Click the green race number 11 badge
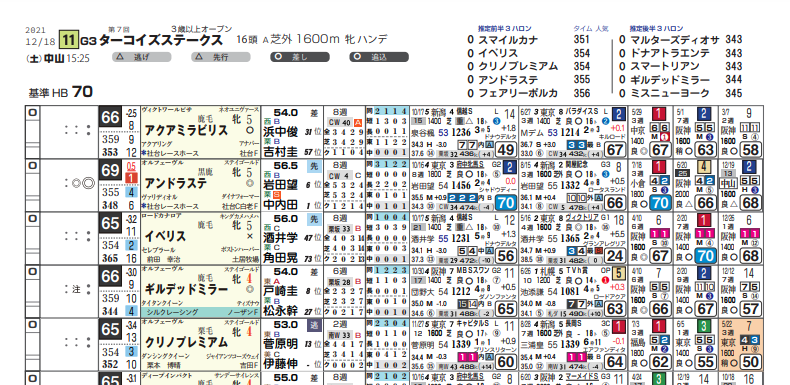 pyautogui.click(x=69, y=40)
